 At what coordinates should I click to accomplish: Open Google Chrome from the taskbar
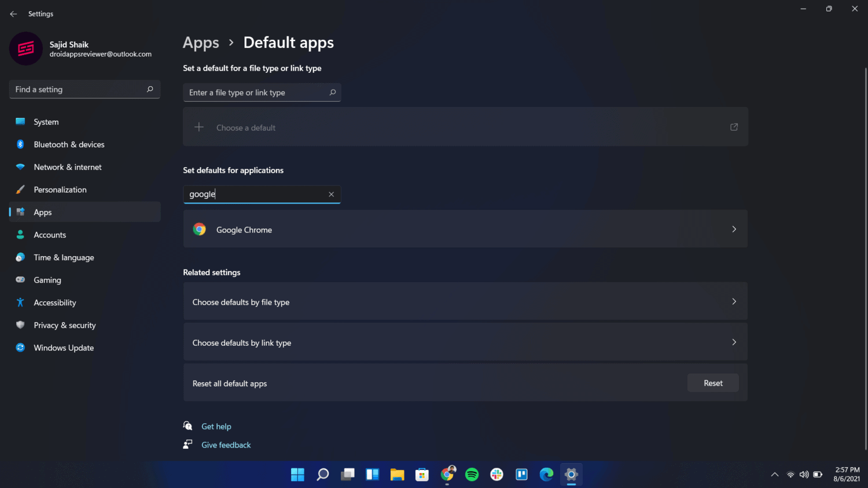447,475
